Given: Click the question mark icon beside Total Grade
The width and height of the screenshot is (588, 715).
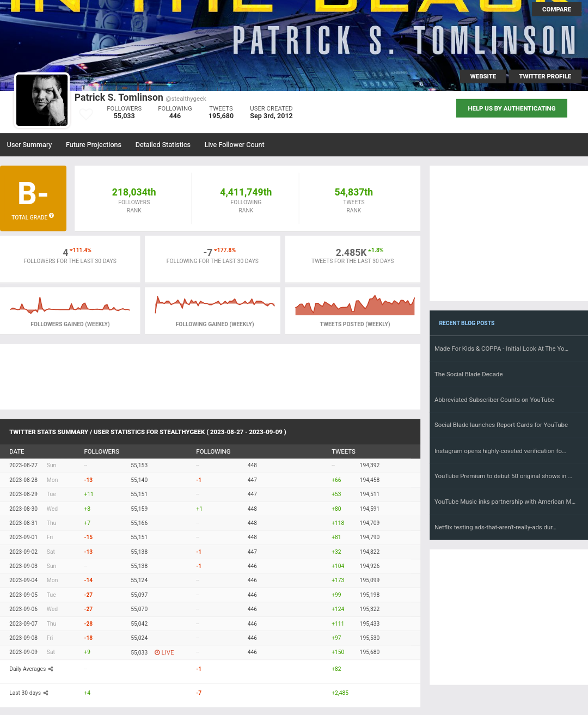Looking at the screenshot, I should pos(52,216).
